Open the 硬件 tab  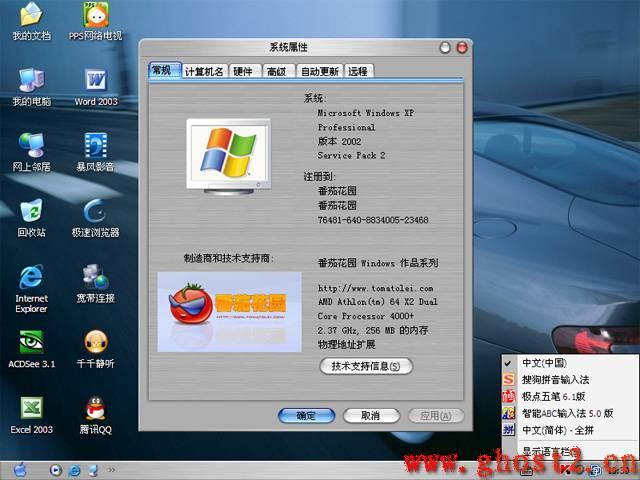pyautogui.click(x=244, y=71)
